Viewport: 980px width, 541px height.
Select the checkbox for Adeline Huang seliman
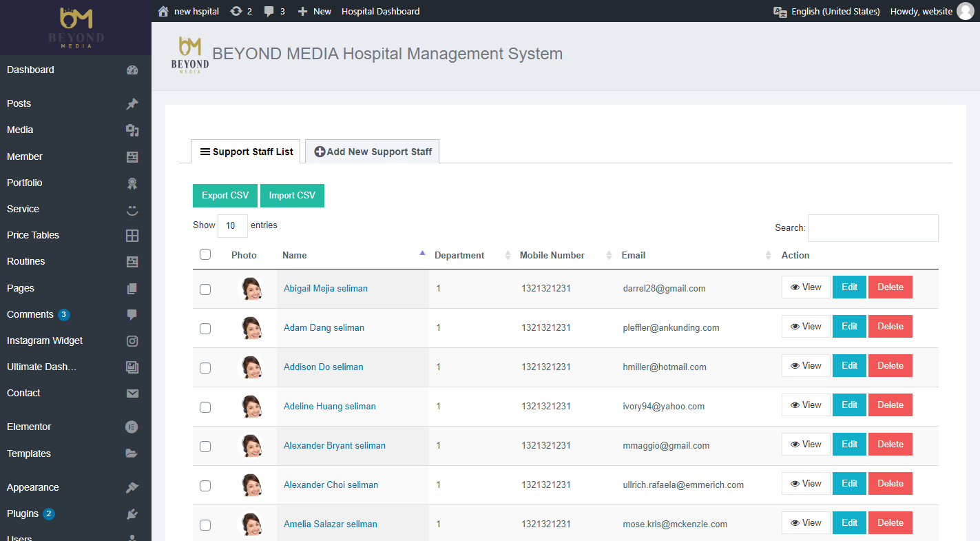pyautogui.click(x=205, y=407)
